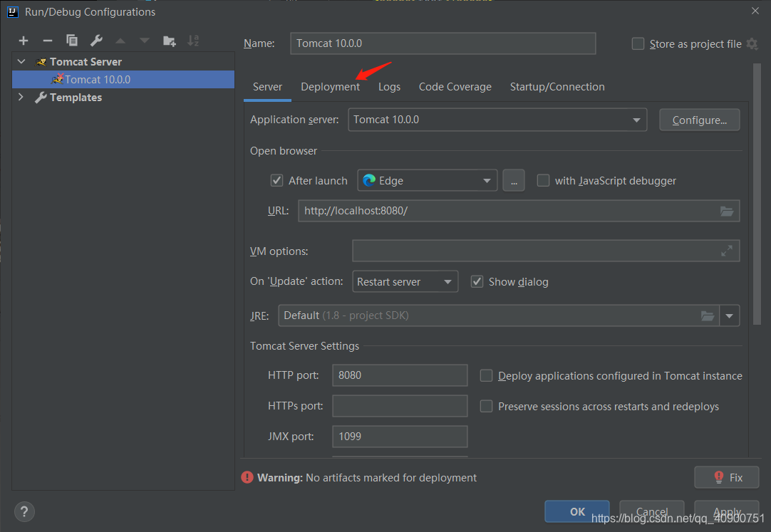The width and height of the screenshot is (771, 532).
Task: Expand the VM options field with expand icon
Action: [x=727, y=251]
